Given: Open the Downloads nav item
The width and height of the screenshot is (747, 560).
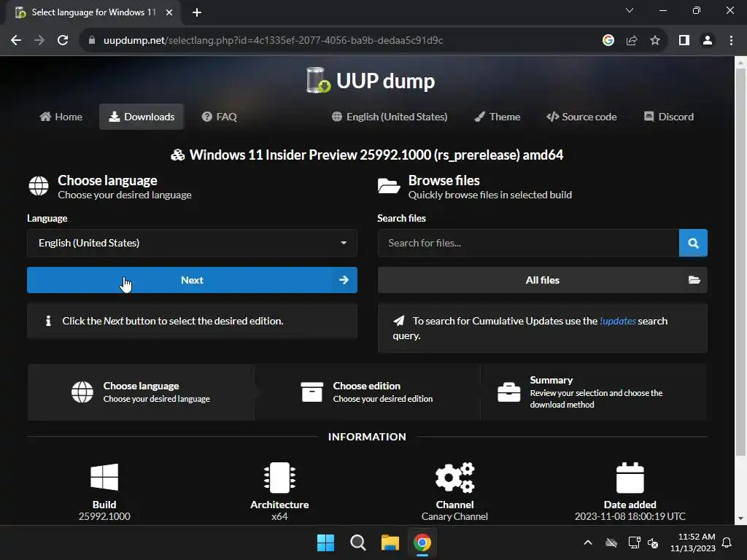Looking at the screenshot, I should click(x=142, y=117).
